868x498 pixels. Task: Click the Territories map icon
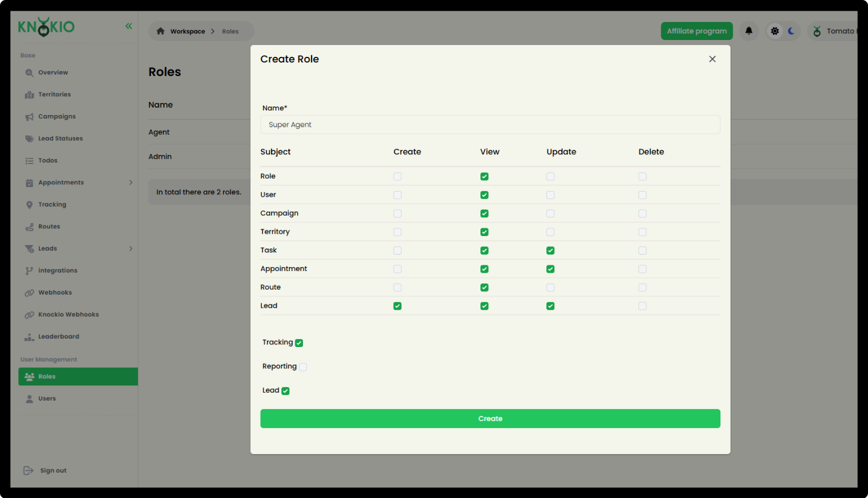pos(29,95)
